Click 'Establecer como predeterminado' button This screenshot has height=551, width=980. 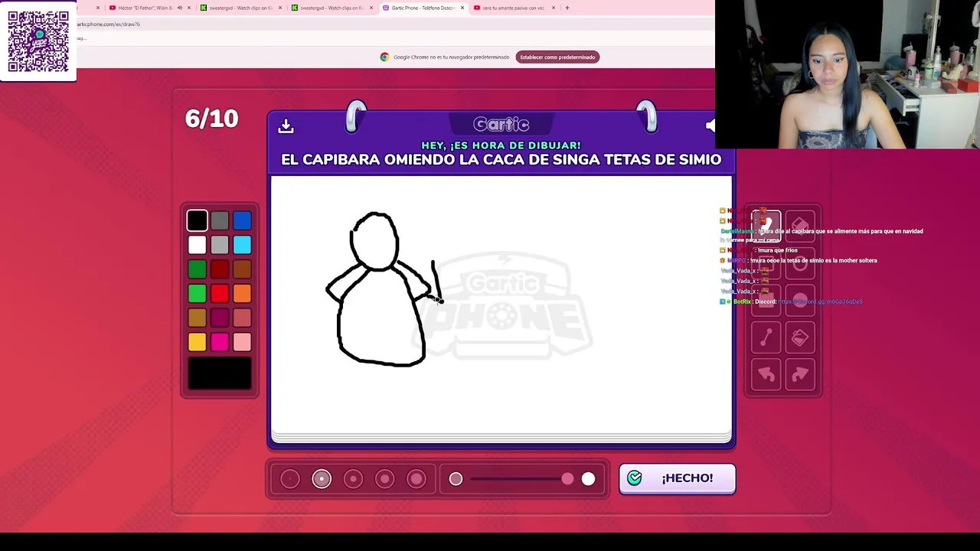(x=557, y=57)
